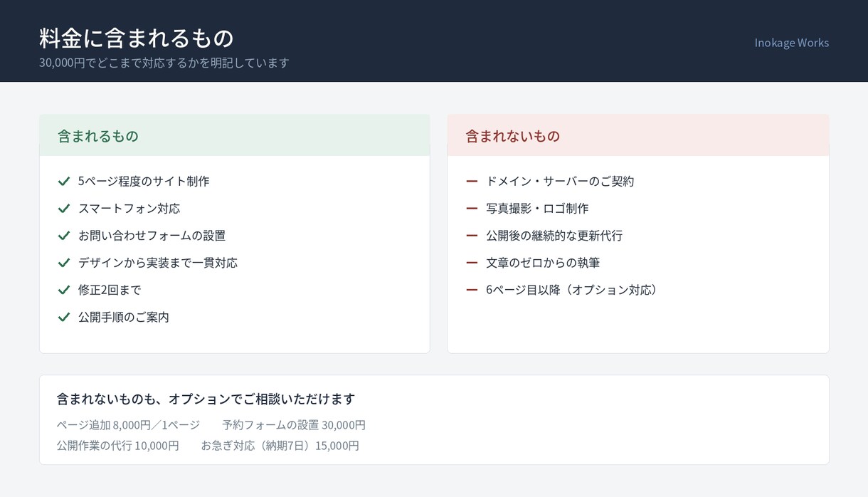Click the text 公開後の継続的な更新代行
Screen dimensions: 868x497
coord(554,235)
